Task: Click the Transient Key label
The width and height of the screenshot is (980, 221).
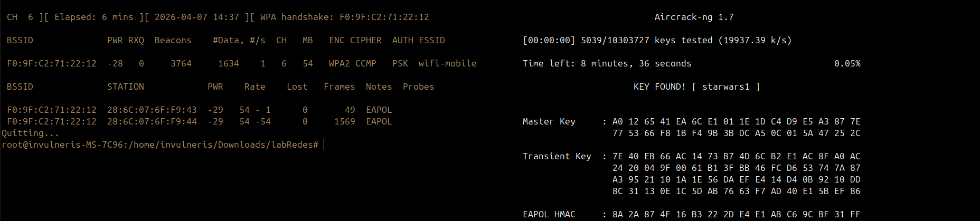Action: [x=557, y=156]
